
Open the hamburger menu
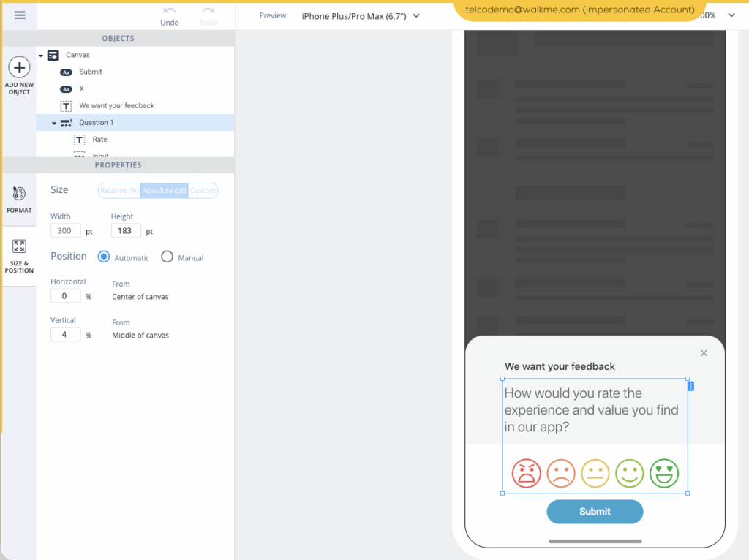click(20, 15)
